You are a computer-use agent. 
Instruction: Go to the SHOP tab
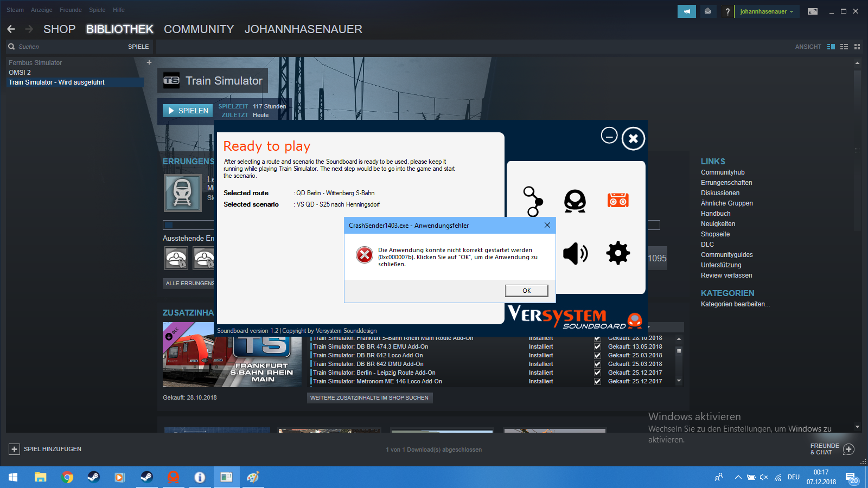click(59, 29)
